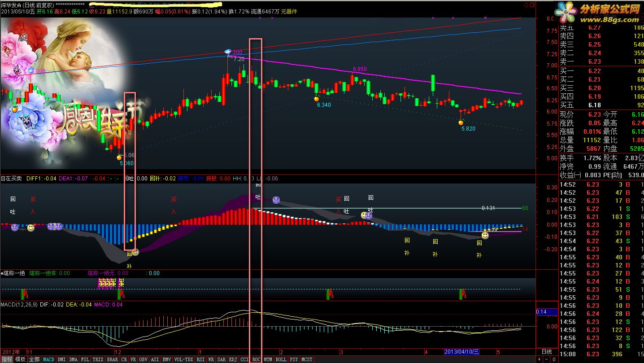Image resolution: width=644 pixels, height=363 pixels.
Task: Choose the RSI indicator tab
Action: tap(200, 359)
